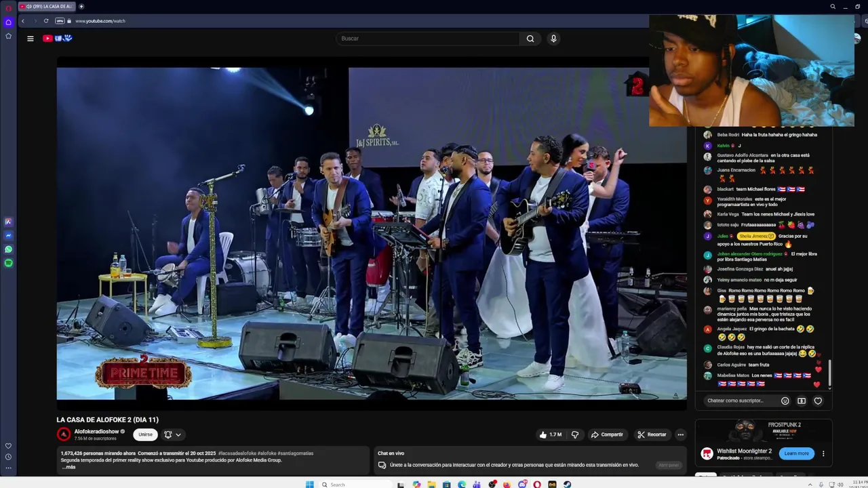Click the youtube.com/watch address bar
This screenshot has height=488, width=868.
click(x=100, y=21)
